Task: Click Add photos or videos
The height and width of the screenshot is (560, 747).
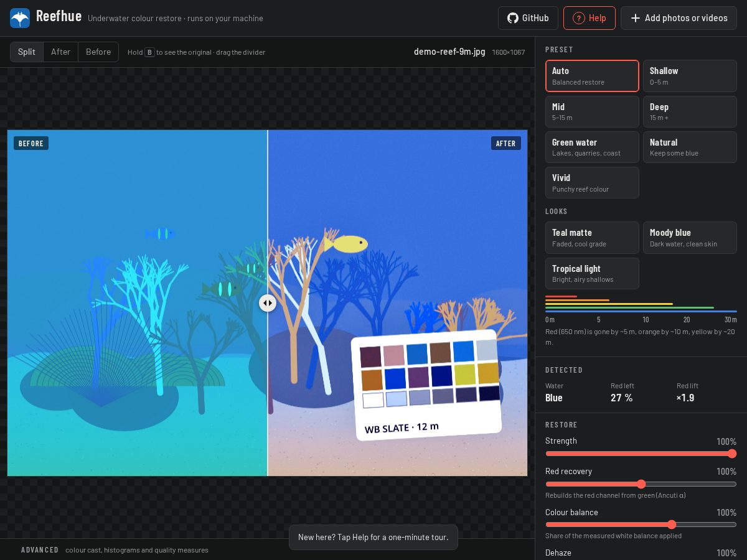Action: [x=679, y=18]
